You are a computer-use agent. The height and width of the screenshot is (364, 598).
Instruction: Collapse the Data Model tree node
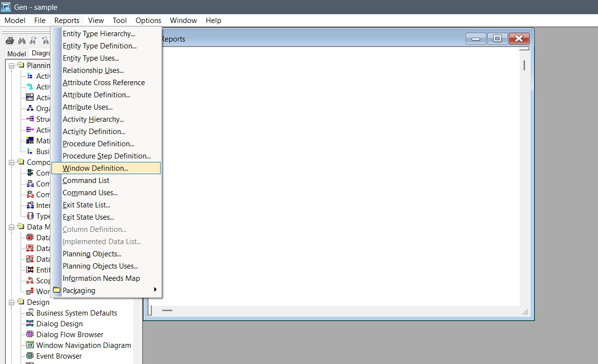11,227
